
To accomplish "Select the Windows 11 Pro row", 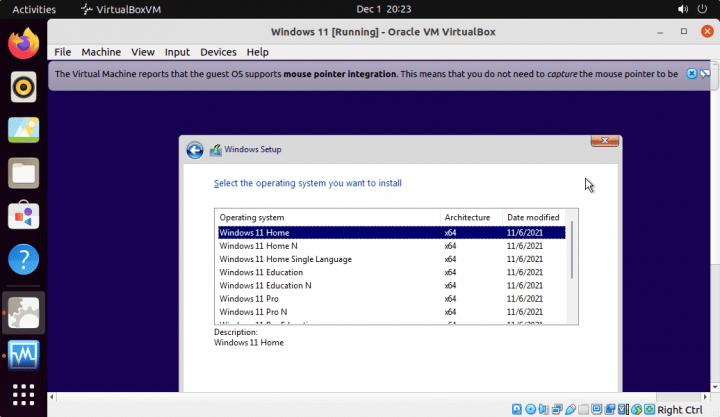I will pos(392,299).
